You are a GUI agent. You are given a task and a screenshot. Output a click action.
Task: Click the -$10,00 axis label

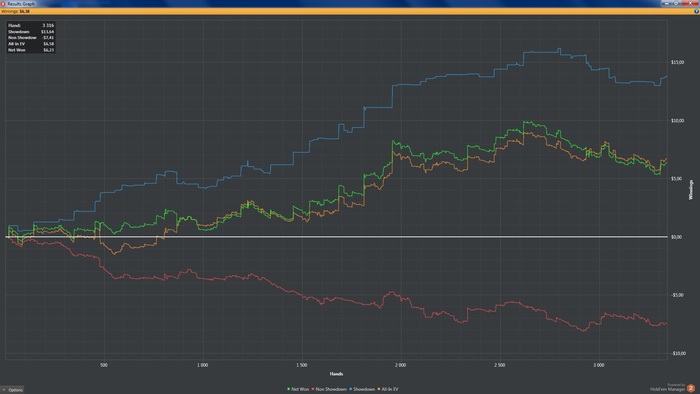[678, 353]
